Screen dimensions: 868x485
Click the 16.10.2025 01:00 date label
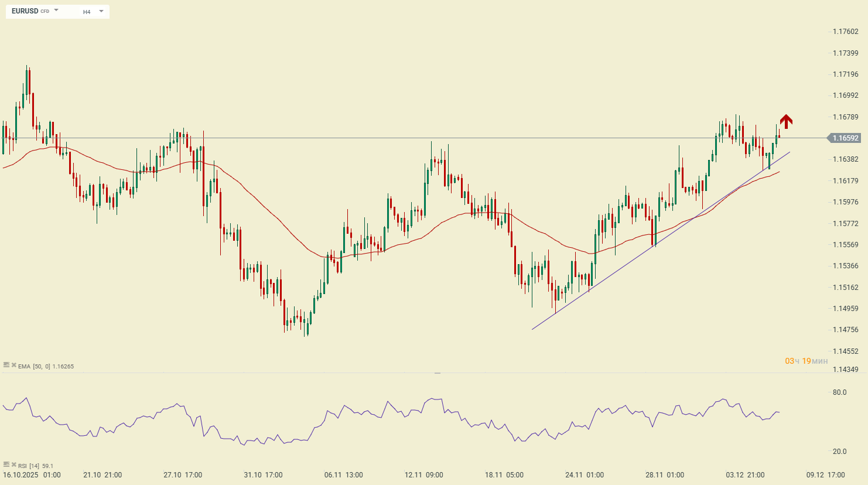(x=32, y=475)
